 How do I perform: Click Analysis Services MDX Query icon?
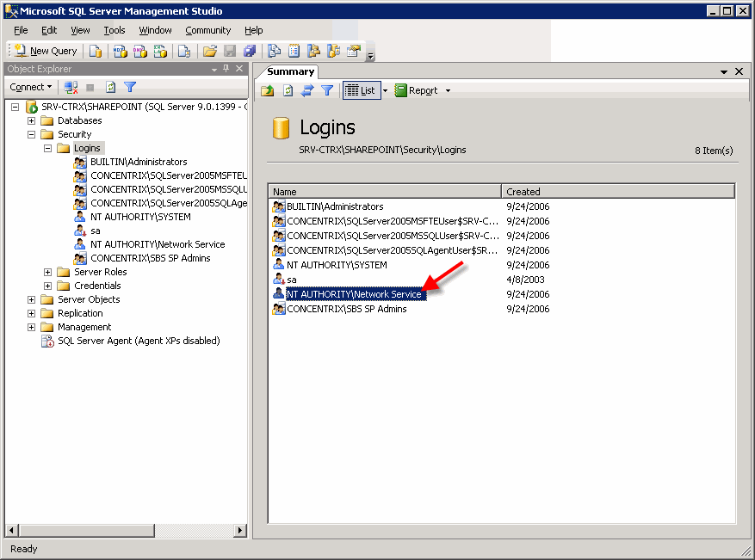pos(120,51)
